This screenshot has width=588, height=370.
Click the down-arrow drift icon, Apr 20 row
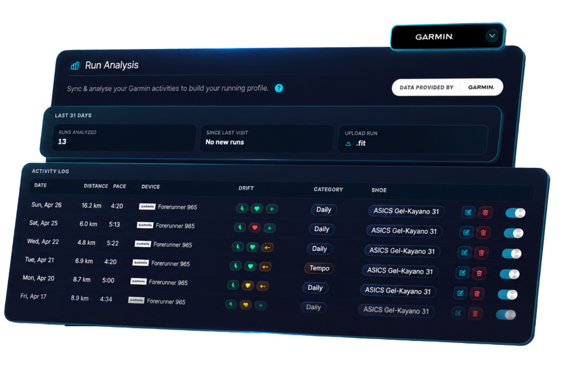(x=233, y=285)
